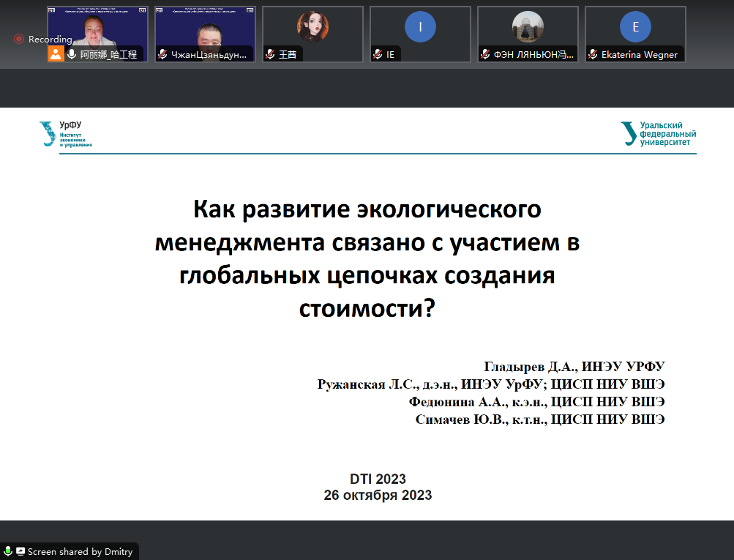
Task: Click the muted microphone icon next to 王茜
Action: click(270, 54)
